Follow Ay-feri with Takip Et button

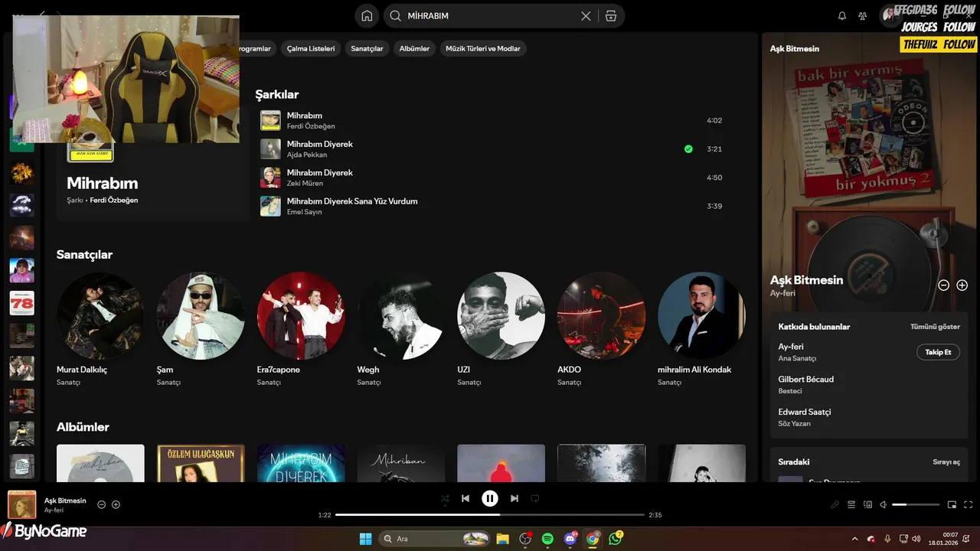click(938, 352)
